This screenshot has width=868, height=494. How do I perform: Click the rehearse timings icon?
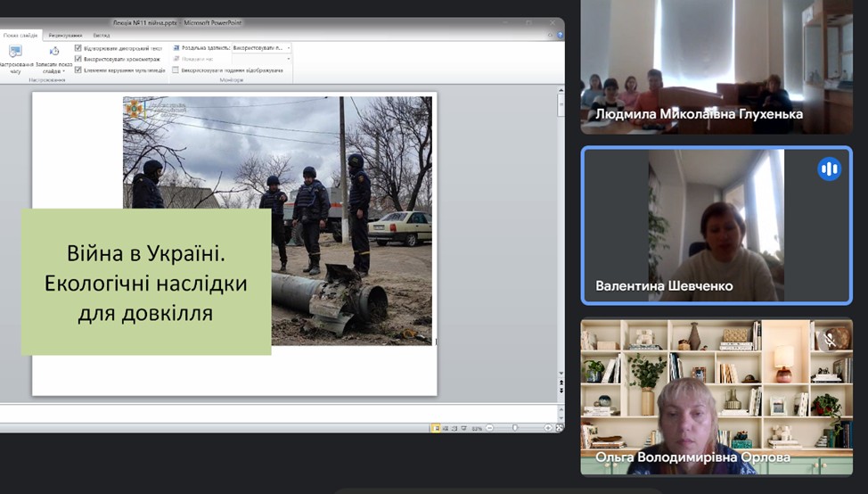click(15, 53)
